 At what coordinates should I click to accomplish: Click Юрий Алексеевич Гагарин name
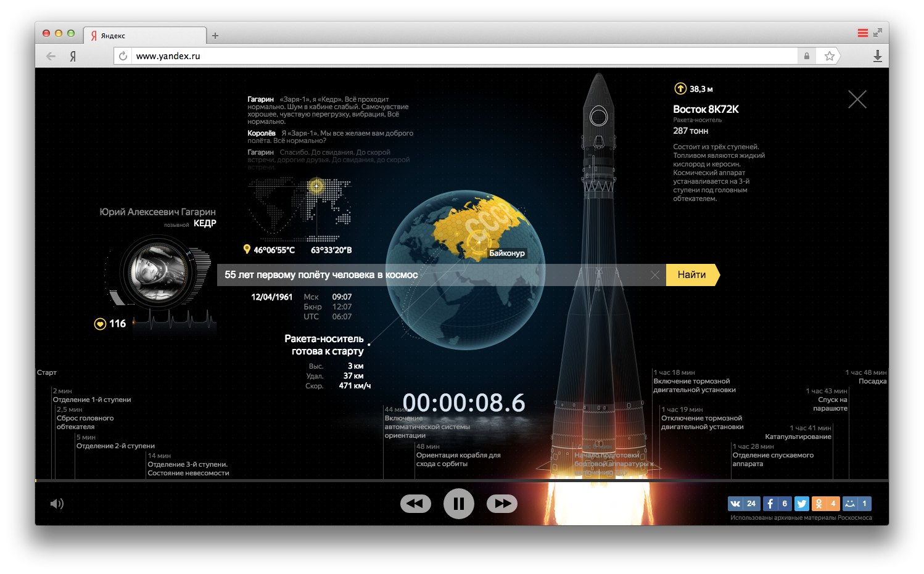click(x=158, y=211)
